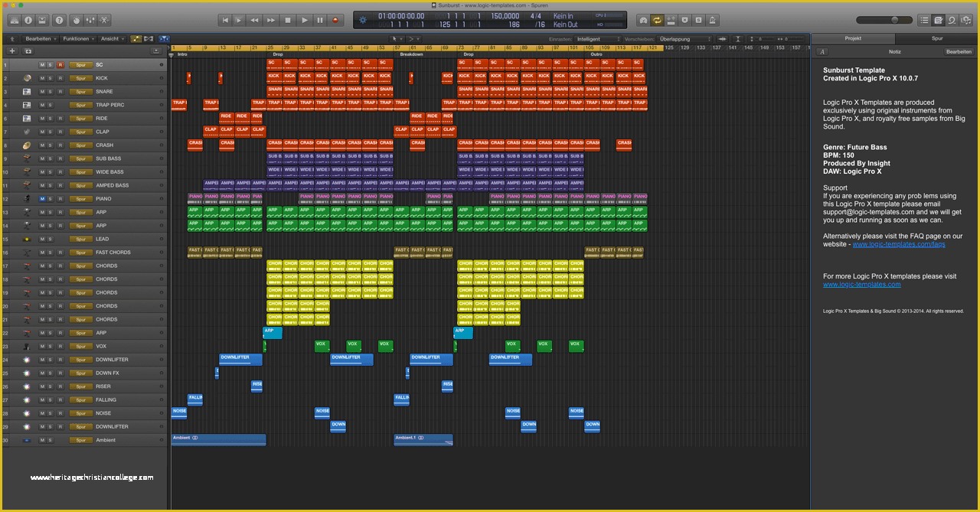Open LCD display settings gear icon

pos(363,20)
